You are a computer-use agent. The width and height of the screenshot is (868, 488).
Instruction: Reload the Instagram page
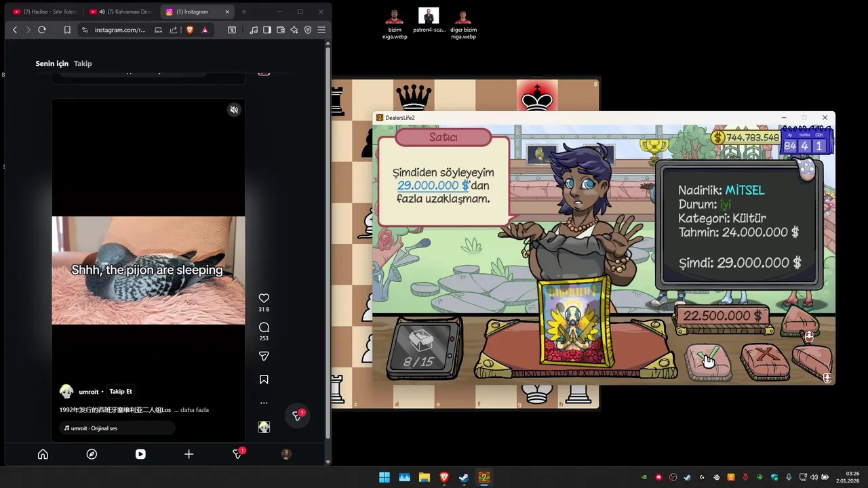coord(42,30)
